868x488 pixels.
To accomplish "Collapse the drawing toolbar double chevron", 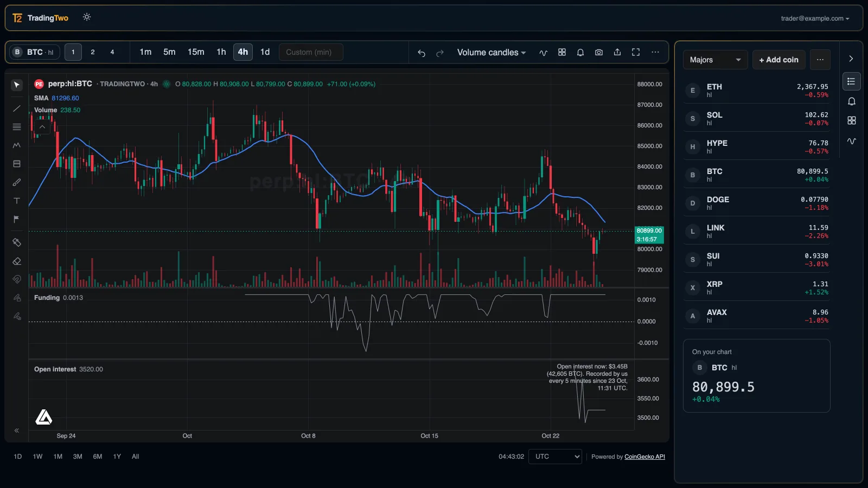I will coord(17,431).
